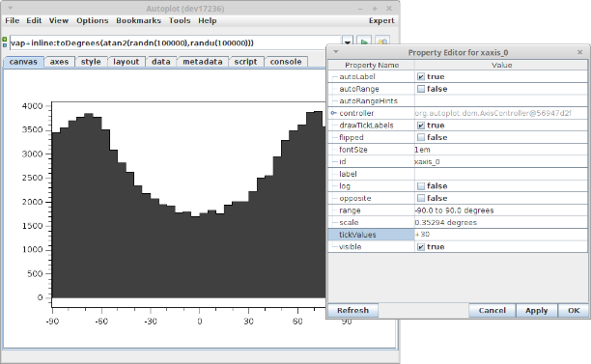The height and width of the screenshot is (364, 591).
Task: Edit the tickValues value field
Action: 501,235
